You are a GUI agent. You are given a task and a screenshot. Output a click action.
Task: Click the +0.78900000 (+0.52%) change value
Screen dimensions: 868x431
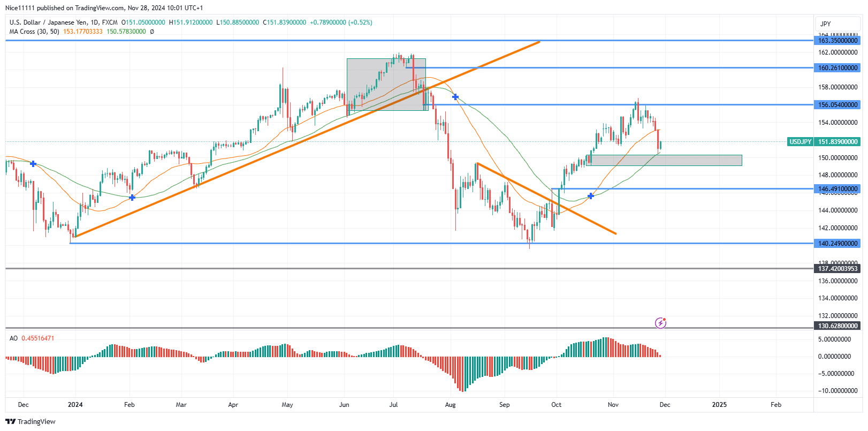(341, 22)
